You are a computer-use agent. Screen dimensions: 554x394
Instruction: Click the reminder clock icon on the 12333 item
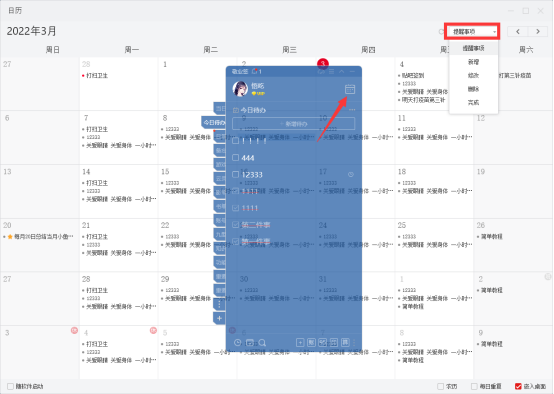click(x=350, y=175)
